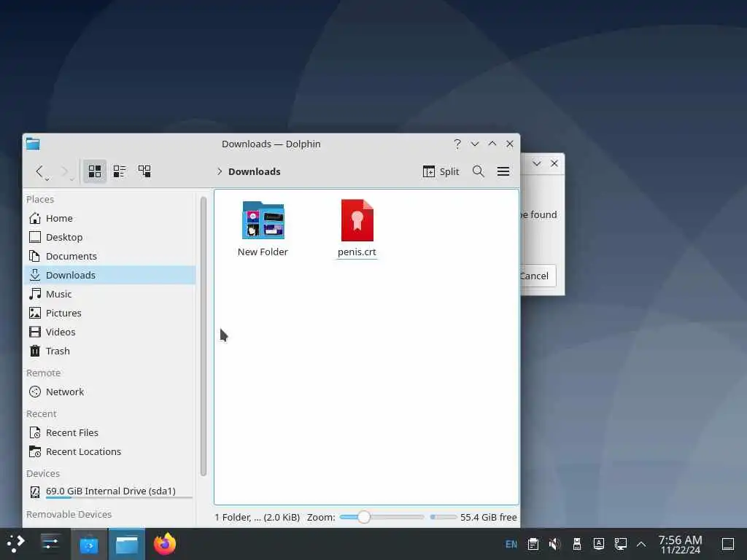Click the keyboard indicator 'A' tray icon
This screenshot has height=560, width=747.
(598, 544)
